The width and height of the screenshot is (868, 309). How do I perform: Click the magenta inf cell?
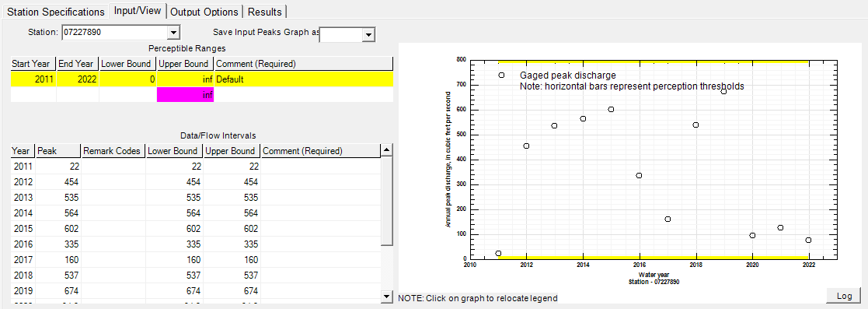(186, 95)
